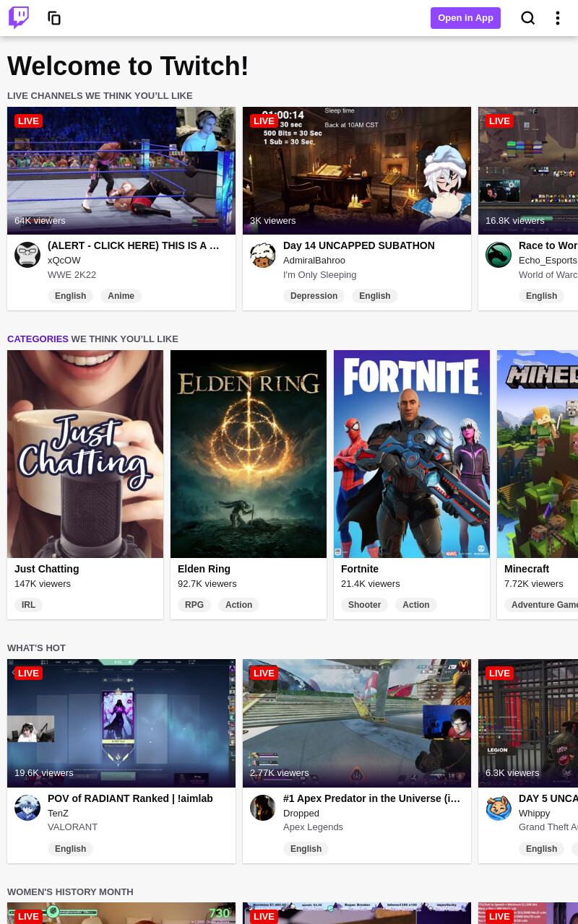Screen dimensions: 578x924
Task: Open the xQcOW WWE 2K22 stream thumbnail
Action: click(x=121, y=171)
